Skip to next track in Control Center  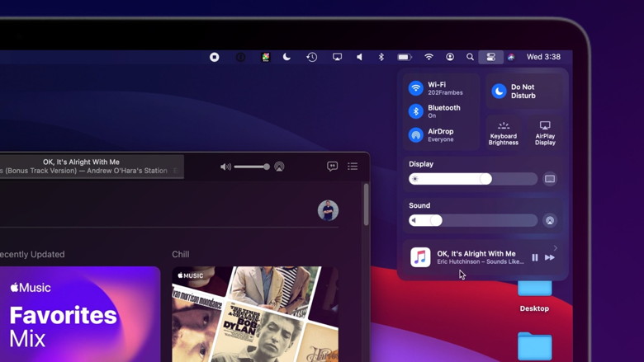pos(550,258)
